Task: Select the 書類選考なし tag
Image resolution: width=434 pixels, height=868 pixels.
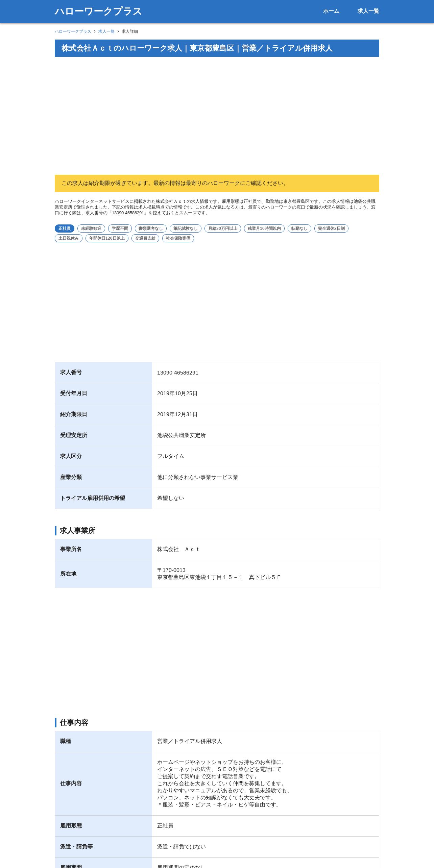Action: tap(151, 228)
